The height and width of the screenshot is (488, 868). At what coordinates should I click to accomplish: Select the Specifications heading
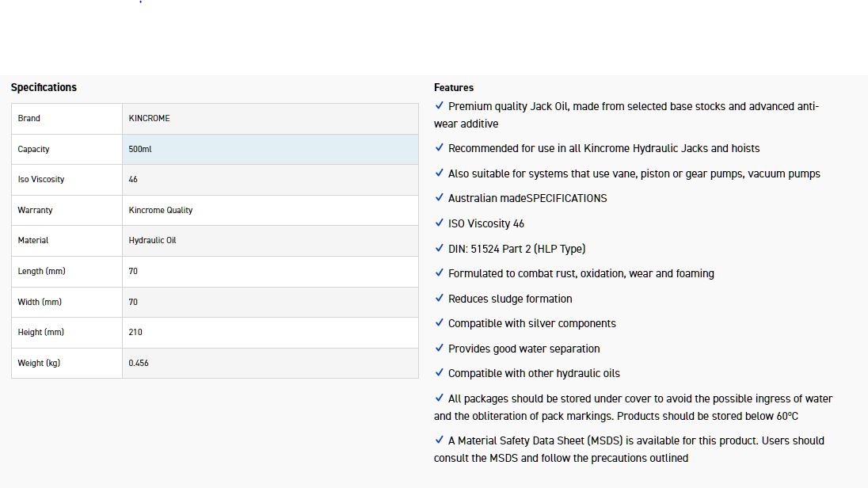pos(44,87)
